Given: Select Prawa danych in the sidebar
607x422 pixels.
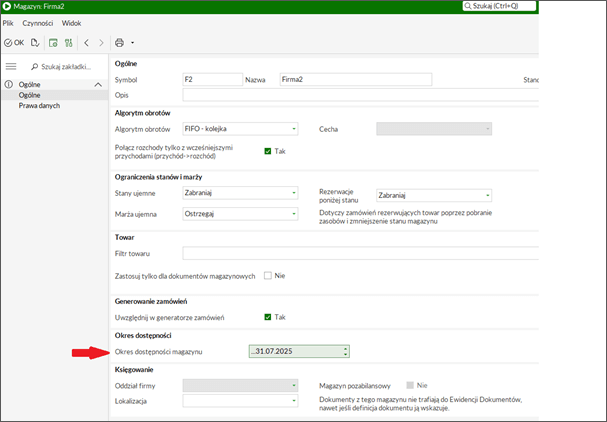Looking at the screenshot, I should [39, 105].
